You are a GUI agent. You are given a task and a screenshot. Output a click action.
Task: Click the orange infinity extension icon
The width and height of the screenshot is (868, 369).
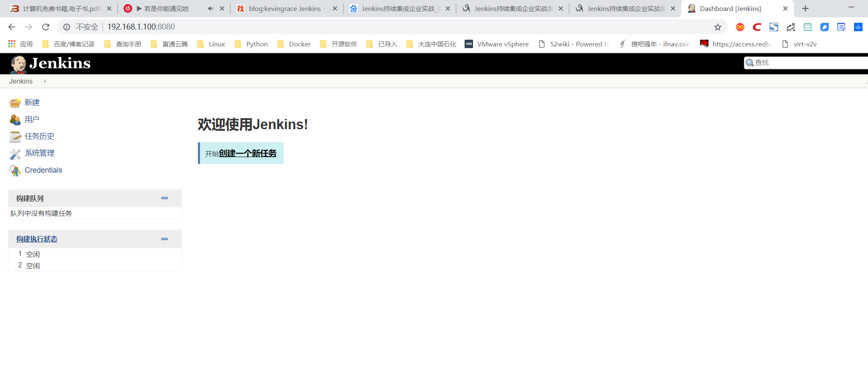coord(740,27)
